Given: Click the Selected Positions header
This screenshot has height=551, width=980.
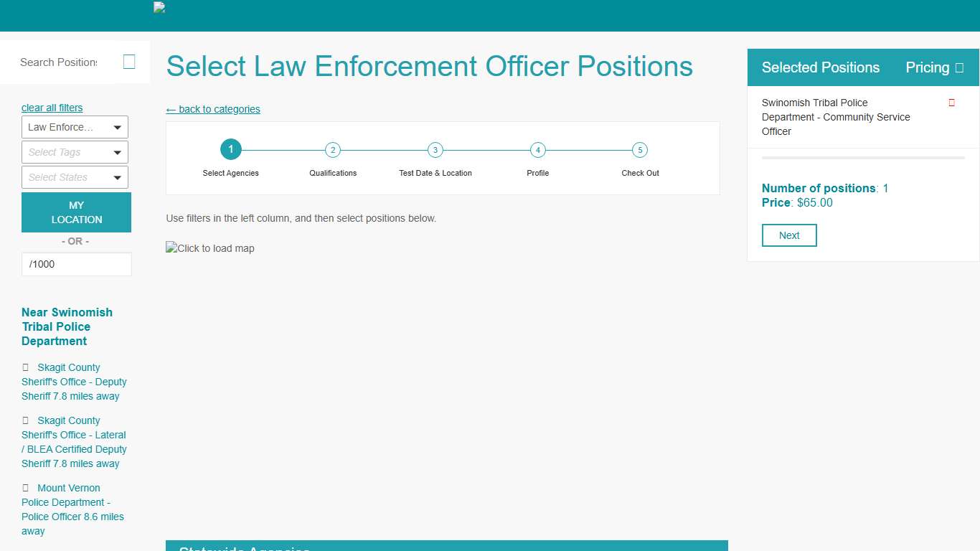Looking at the screenshot, I should (x=820, y=67).
